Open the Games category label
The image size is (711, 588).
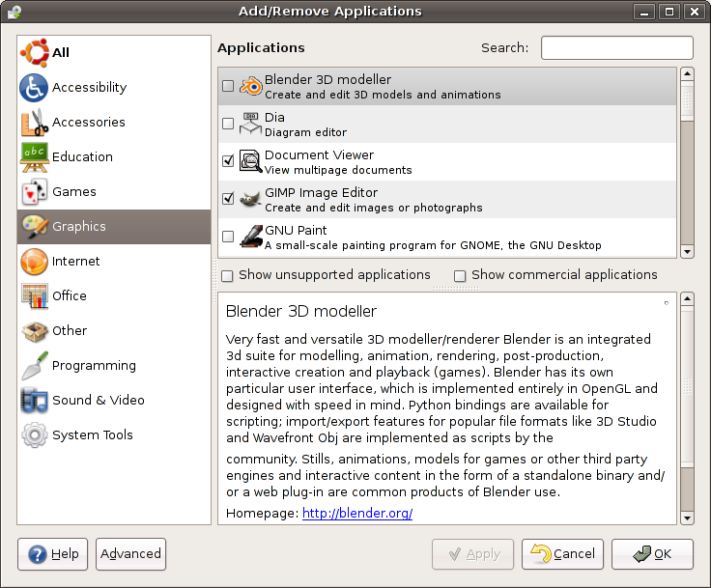point(74,192)
